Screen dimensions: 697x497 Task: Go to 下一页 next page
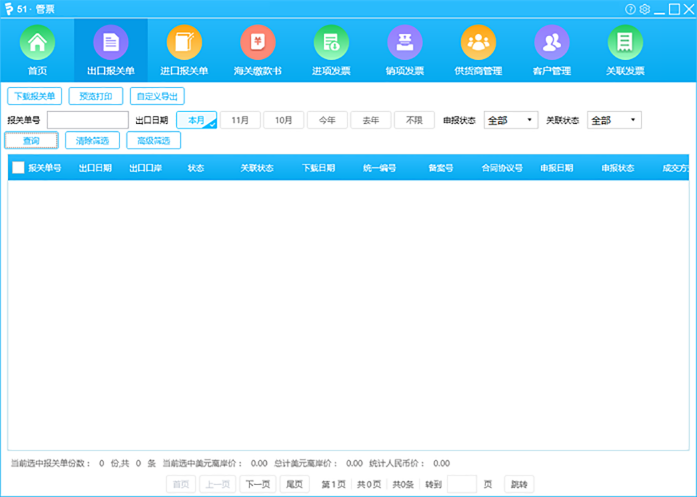pyautogui.click(x=257, y=484)
